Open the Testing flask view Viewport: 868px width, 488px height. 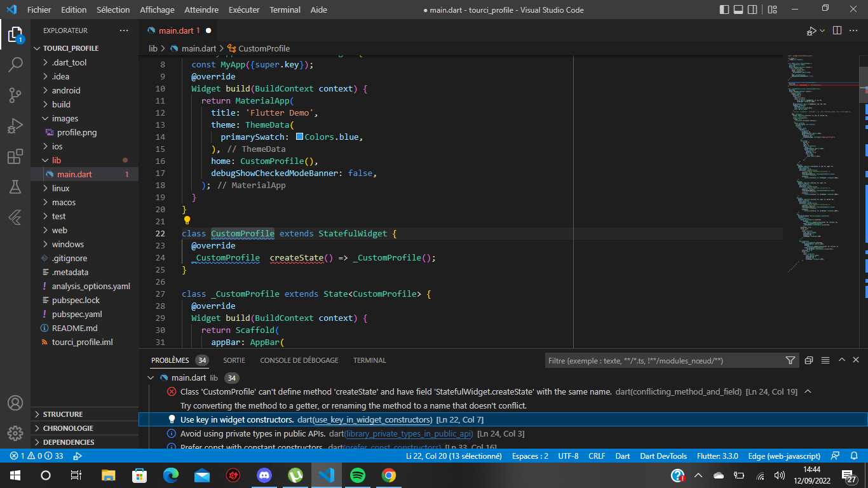15,187
